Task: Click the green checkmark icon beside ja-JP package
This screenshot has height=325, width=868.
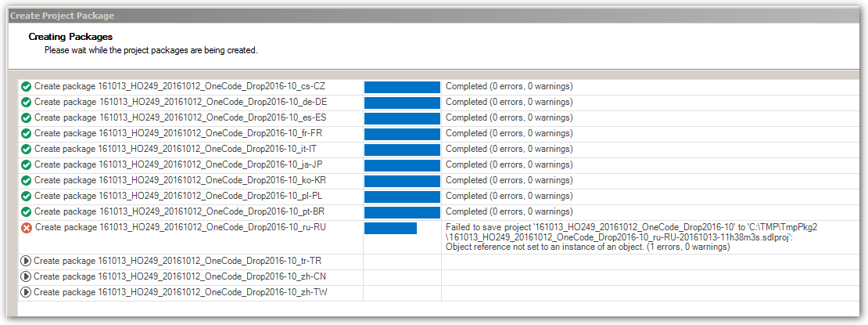Action: 26,164
